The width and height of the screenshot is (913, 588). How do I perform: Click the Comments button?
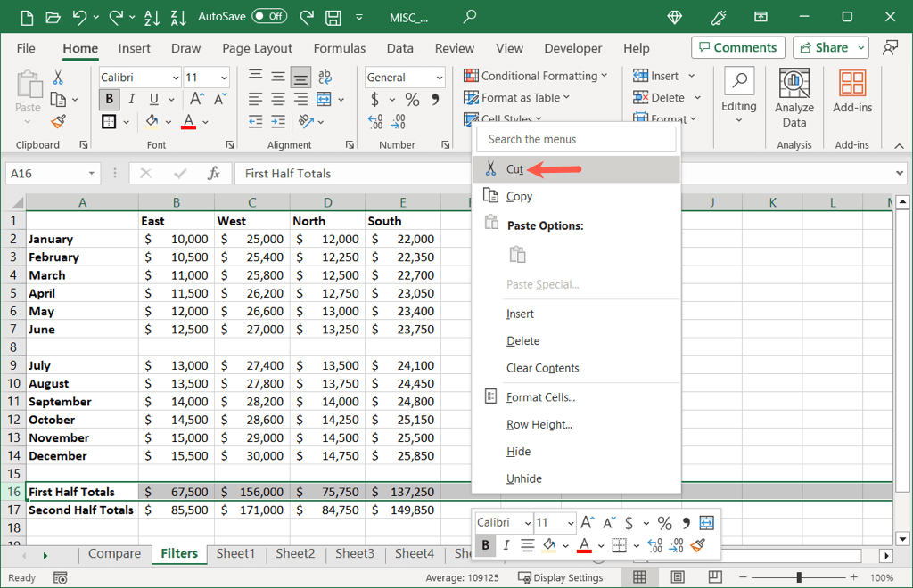[x=737, y=48]
